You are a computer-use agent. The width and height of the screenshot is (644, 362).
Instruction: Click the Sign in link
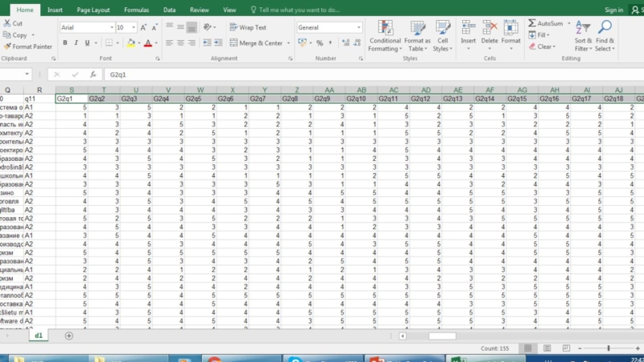(613, 10)
